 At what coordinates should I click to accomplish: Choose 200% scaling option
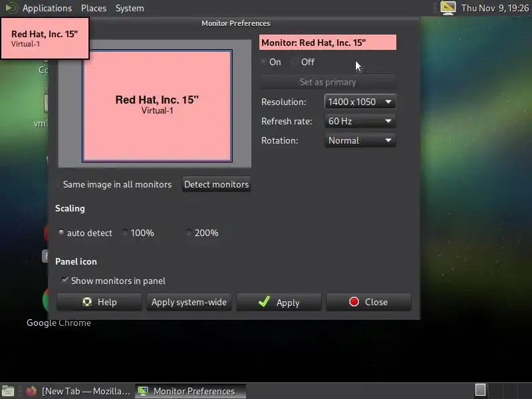189,232
